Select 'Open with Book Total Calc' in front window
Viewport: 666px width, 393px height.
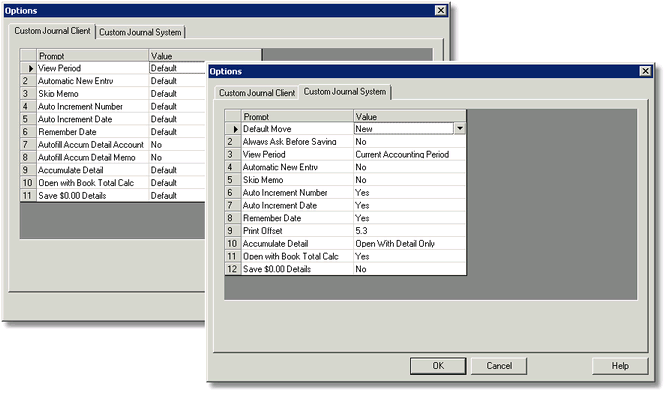(x=297, y=256)
